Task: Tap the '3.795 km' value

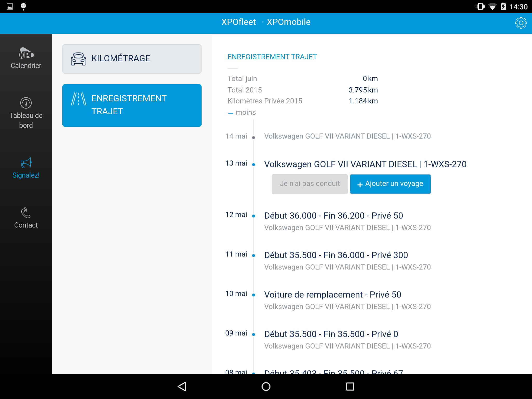Action: [363, 90]
